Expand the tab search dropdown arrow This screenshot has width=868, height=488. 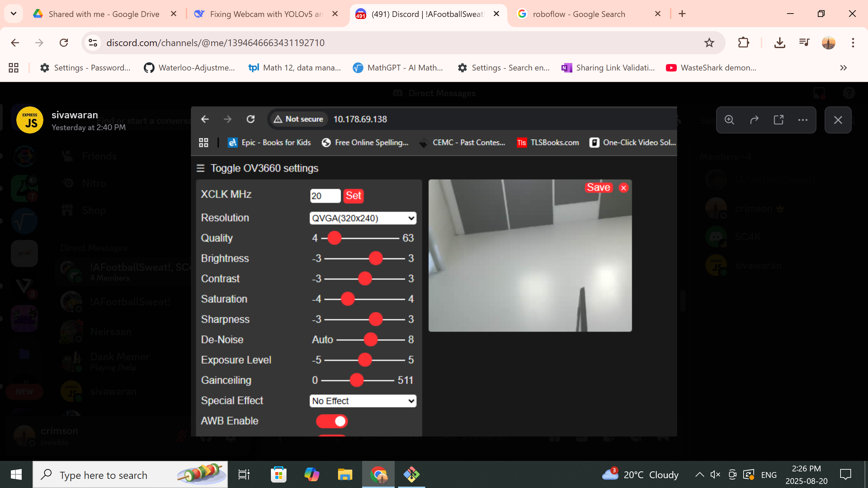coord(14,14)
